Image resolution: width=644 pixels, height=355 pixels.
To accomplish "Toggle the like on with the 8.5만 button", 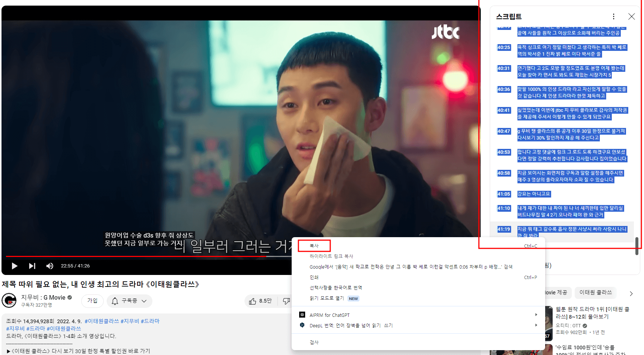I will click(x=261, y=301).
